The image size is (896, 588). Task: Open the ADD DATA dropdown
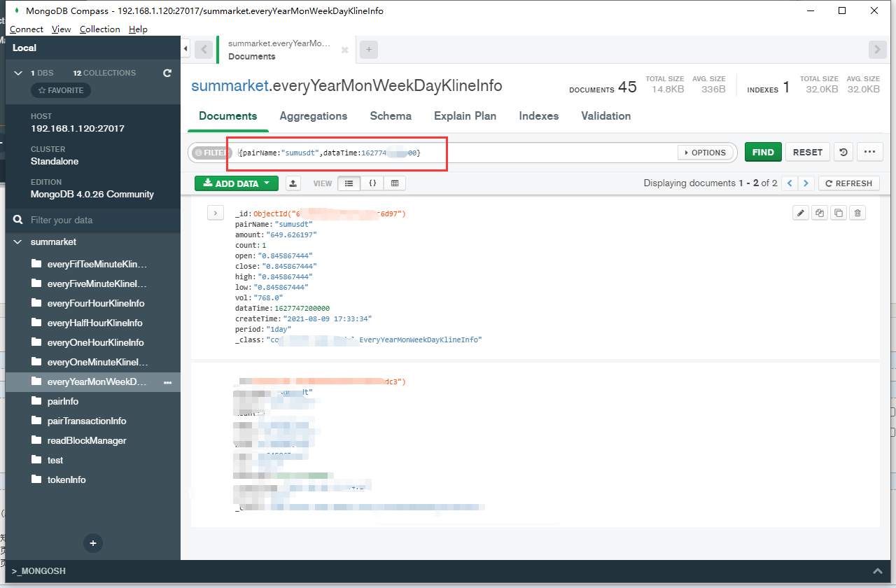[x=237, y=183]
